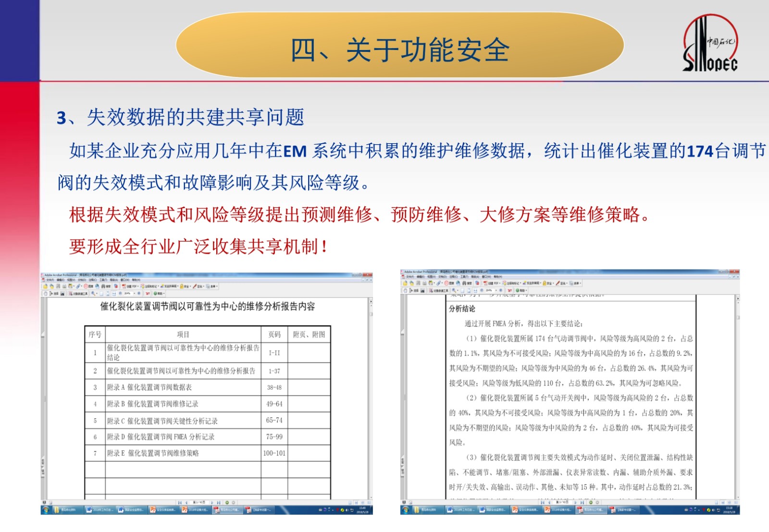
Task: Choose the text Select tool in left Acrobat
Action: pos(54,294)
